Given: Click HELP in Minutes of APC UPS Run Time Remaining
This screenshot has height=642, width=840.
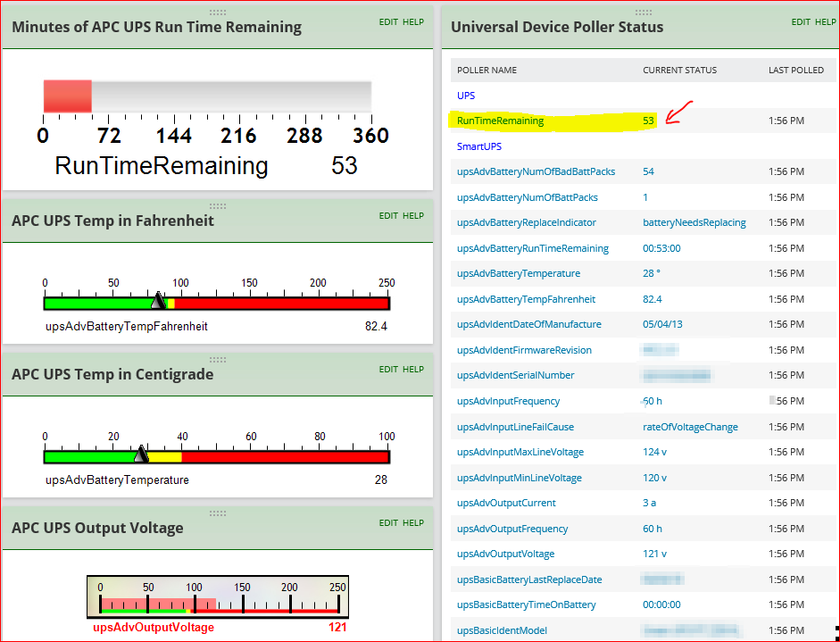Looking at the screenshot, I should 413,22.
